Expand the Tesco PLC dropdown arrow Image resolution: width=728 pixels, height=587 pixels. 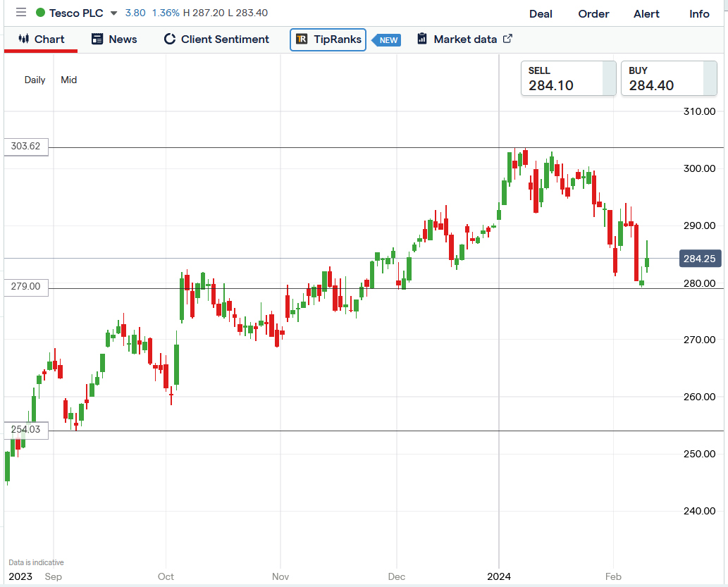[113, 13]
